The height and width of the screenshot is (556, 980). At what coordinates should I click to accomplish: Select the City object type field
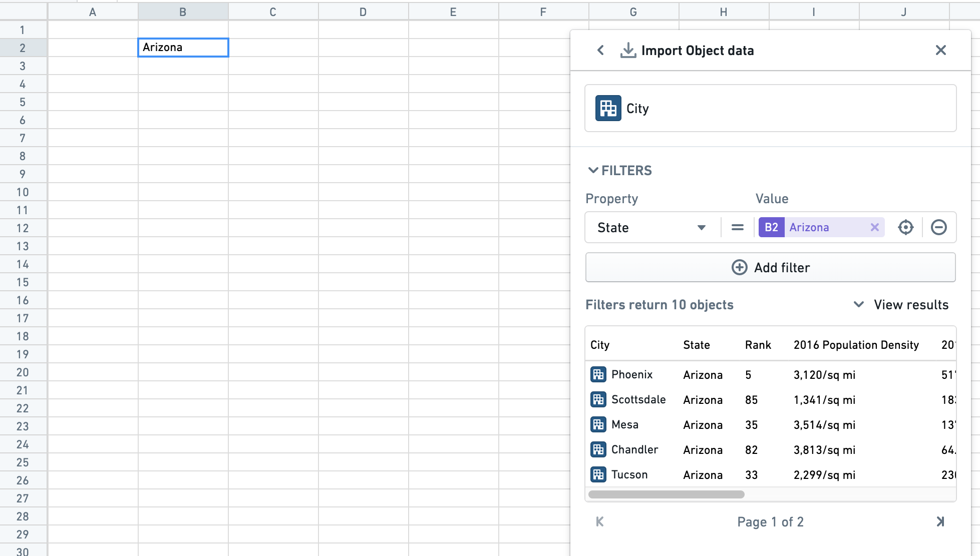pyautogui.click(x=770, y=108)
